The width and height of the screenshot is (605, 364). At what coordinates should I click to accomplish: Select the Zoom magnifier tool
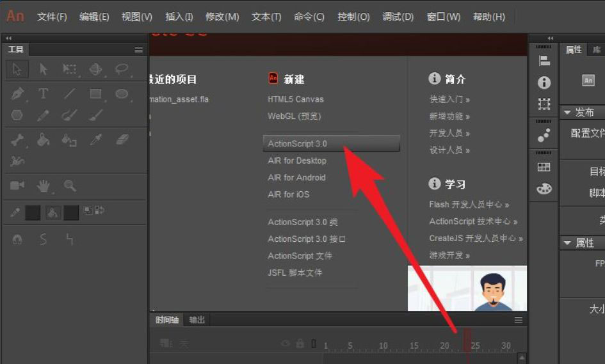[x=70, y=186]
